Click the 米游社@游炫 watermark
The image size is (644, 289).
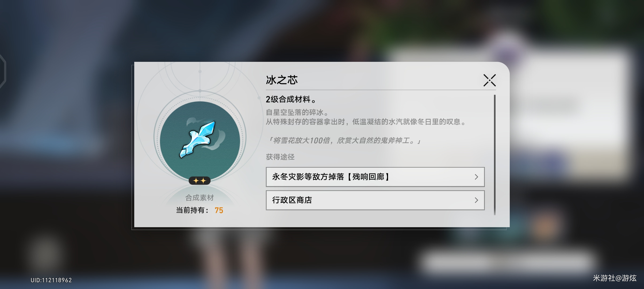pos(615,278)
